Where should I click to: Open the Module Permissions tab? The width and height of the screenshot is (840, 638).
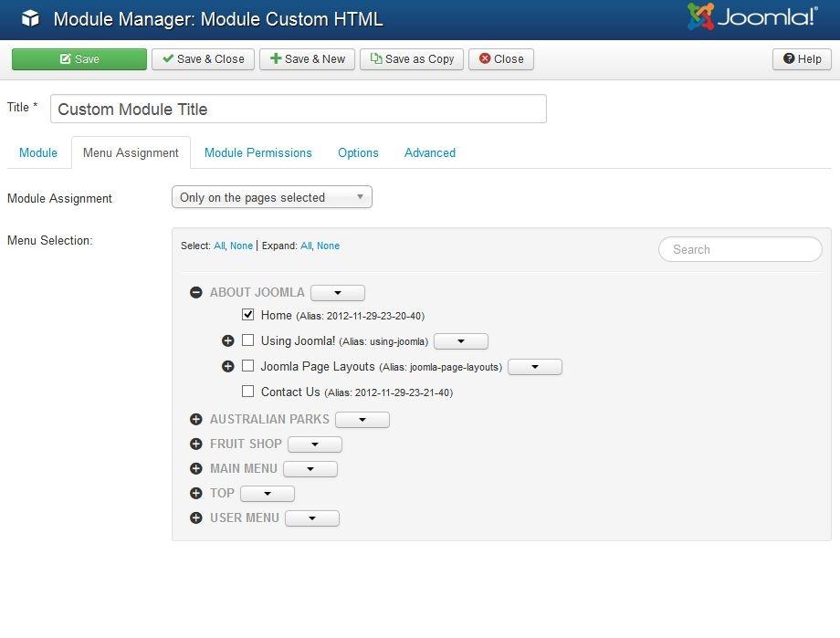point(258,152)
